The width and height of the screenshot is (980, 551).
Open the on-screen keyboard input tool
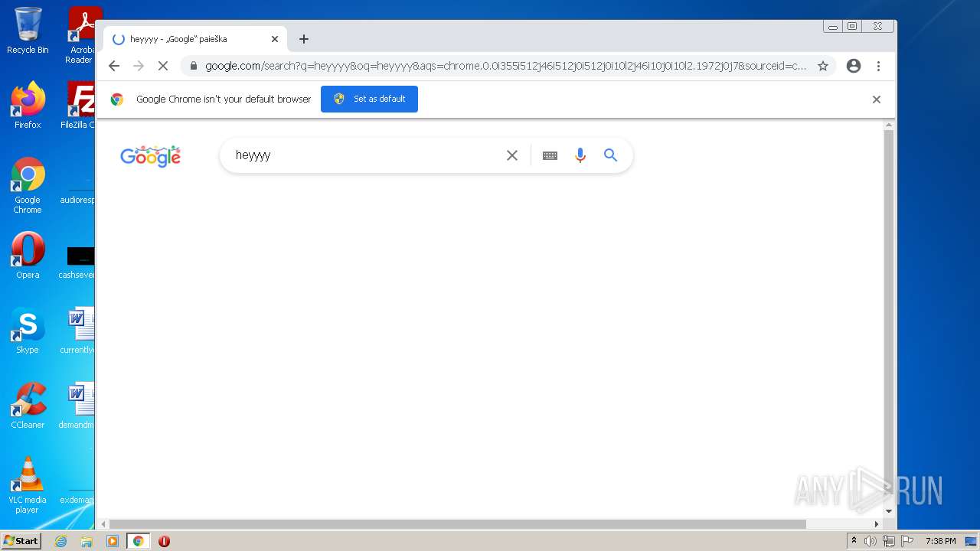click(550, 155)
